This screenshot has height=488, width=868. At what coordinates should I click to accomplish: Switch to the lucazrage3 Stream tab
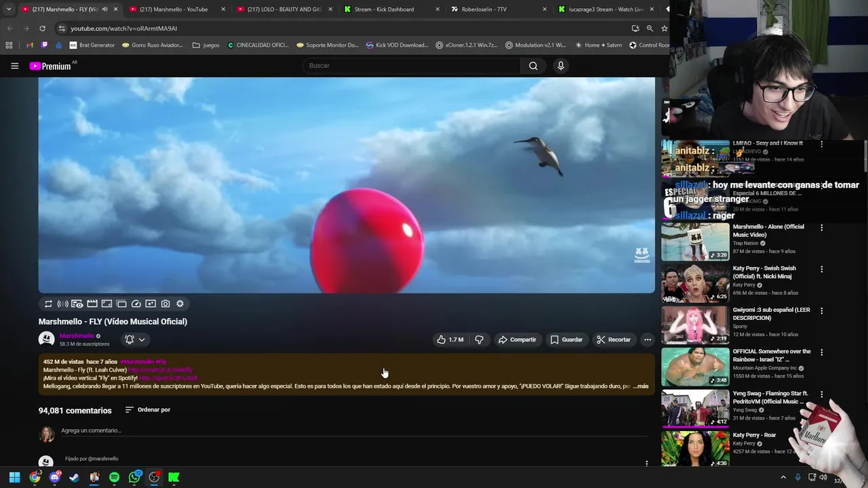(x=606, y=9)
